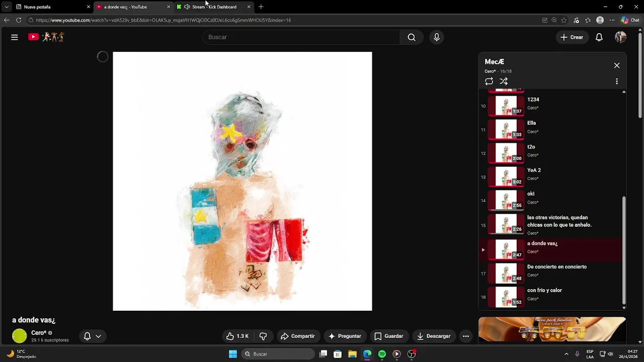644x362 pixels.
Task: Play 'oki' from the playlist
Action: click(551, 200)
